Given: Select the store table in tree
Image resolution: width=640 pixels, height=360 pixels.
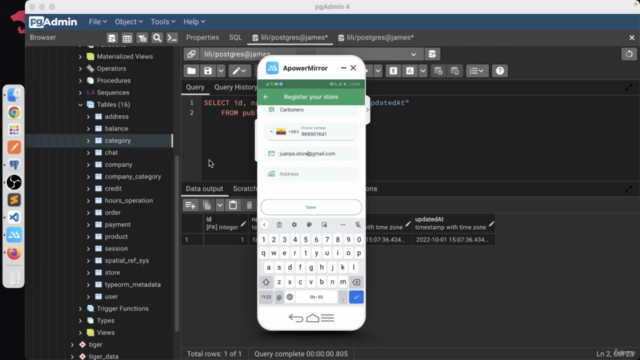Looking at the screenshot, I should [x=112, y=272].
